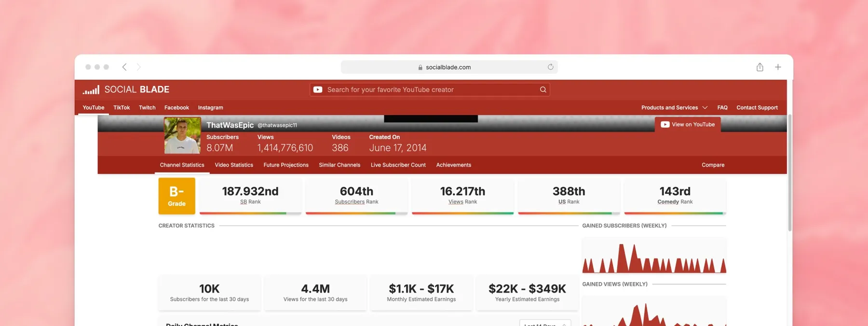Viewport: 868px width, 326px height.
Task: Reload the page with the refresh icon
Action: [x=550, y=67]
